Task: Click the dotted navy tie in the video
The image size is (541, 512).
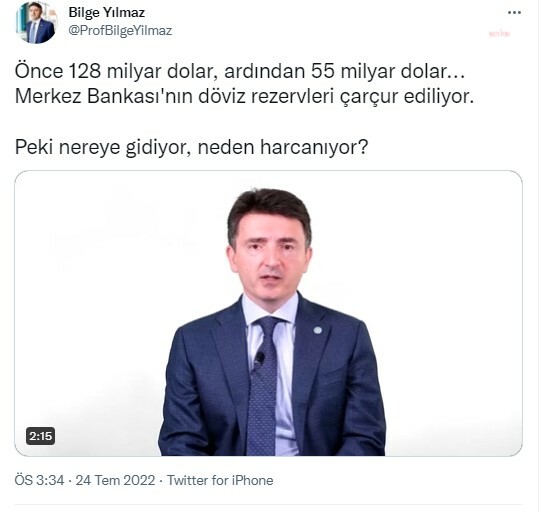Action: tap(263, 383)
